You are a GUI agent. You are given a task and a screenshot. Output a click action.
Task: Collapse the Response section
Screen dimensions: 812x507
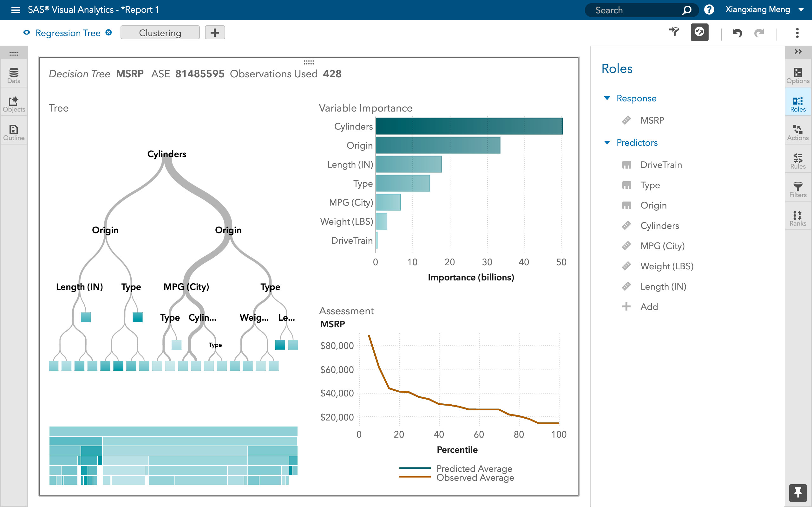[x=607, y=98]
